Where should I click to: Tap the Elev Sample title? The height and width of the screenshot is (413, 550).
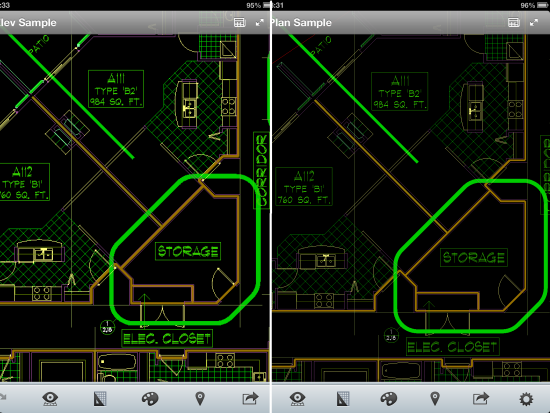28,23
